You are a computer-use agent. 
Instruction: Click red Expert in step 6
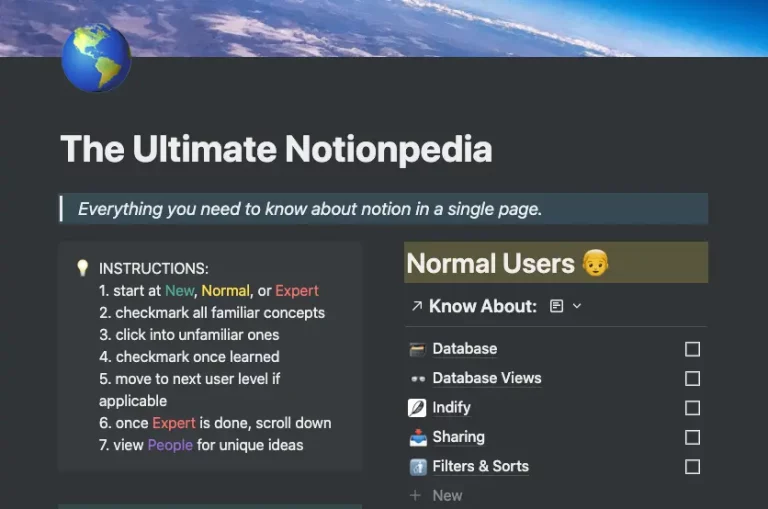click(x=174, y=423)
